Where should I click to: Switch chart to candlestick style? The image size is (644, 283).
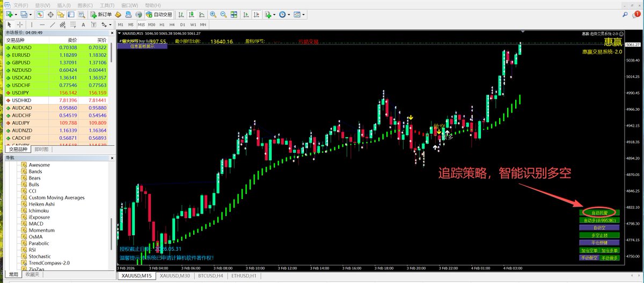pyautogui.click(x=192, y=14)
